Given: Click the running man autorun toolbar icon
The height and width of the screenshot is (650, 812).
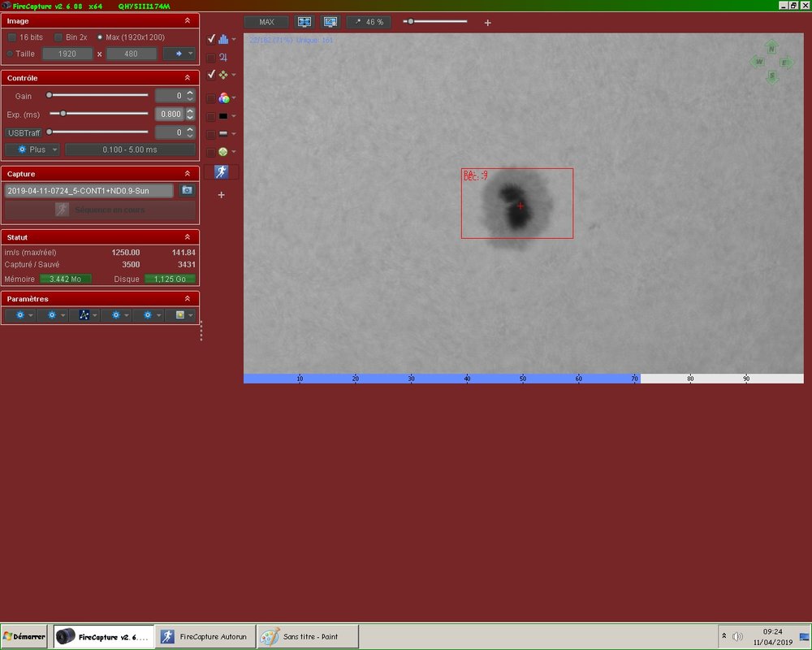Looking at the screenshot, I should click(221, 172).
